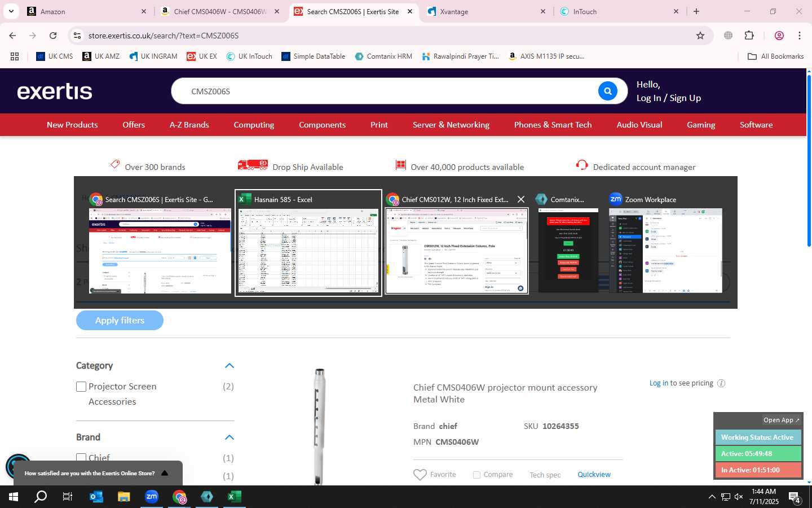
Task: Bookmark this page with star icon
Action: coord(700,36)
